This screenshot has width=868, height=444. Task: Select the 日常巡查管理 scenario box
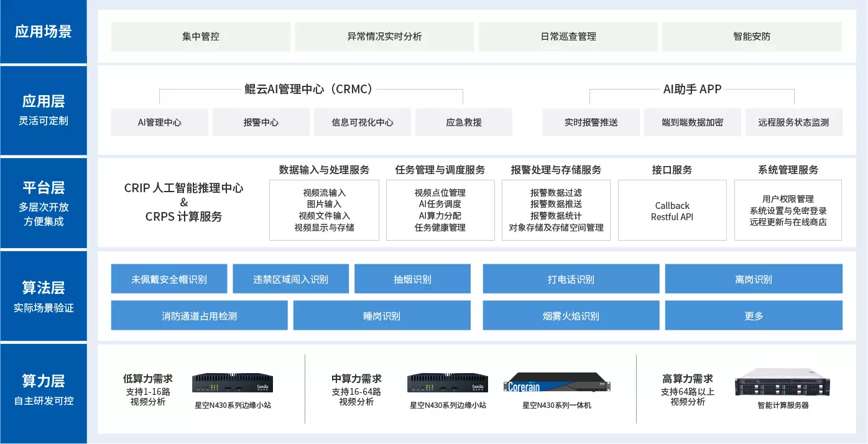(x=568, y=37)
